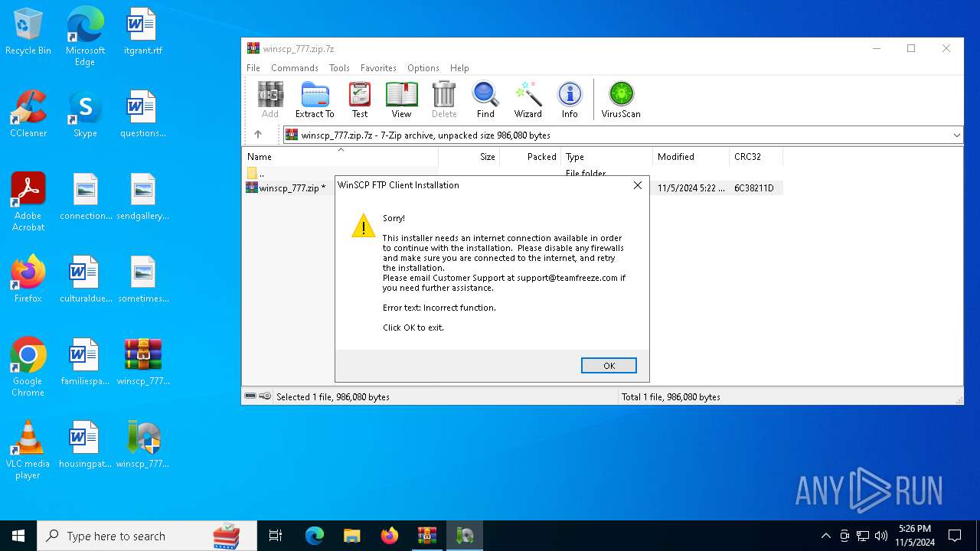The width and height of the screenshot is (980, 551).
Task: Click the Add toolbar icon in WinRAR
Action: click(270, 100)
